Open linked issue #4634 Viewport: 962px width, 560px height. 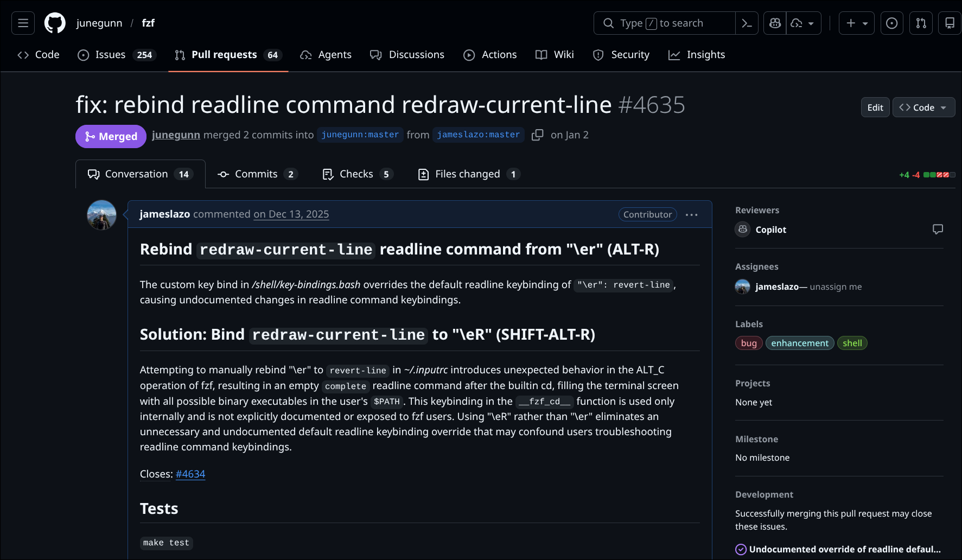(190, 474)
